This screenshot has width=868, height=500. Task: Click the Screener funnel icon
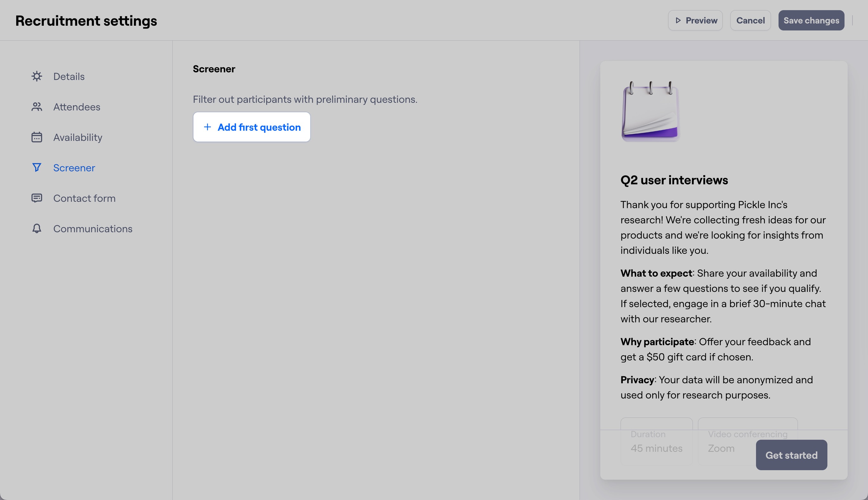pos(37,168)
